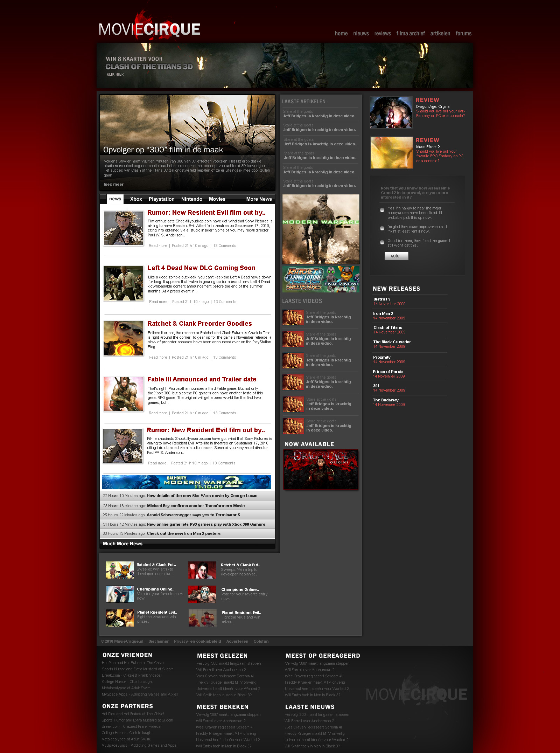
Task: Open 'Will Smith toch in Men in Black 3?' under Meest Bekeken
Action: coord(224,746)
